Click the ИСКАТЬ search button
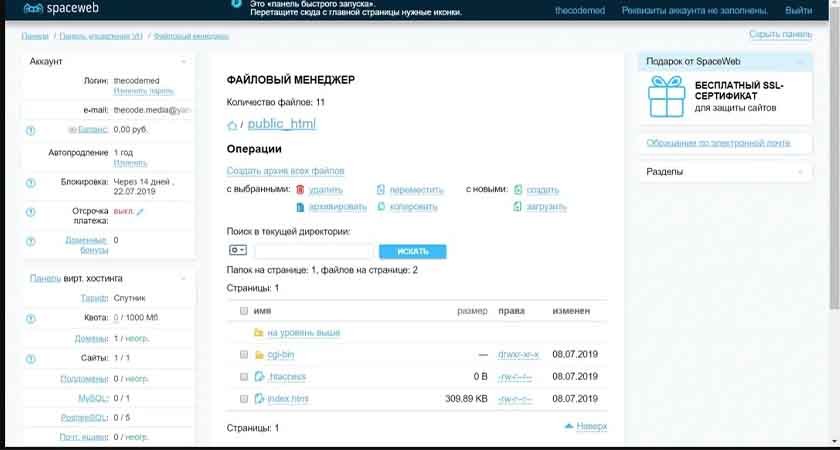Image resolution: width=840 pixels, height=450 pixels. tap(412, 252)
